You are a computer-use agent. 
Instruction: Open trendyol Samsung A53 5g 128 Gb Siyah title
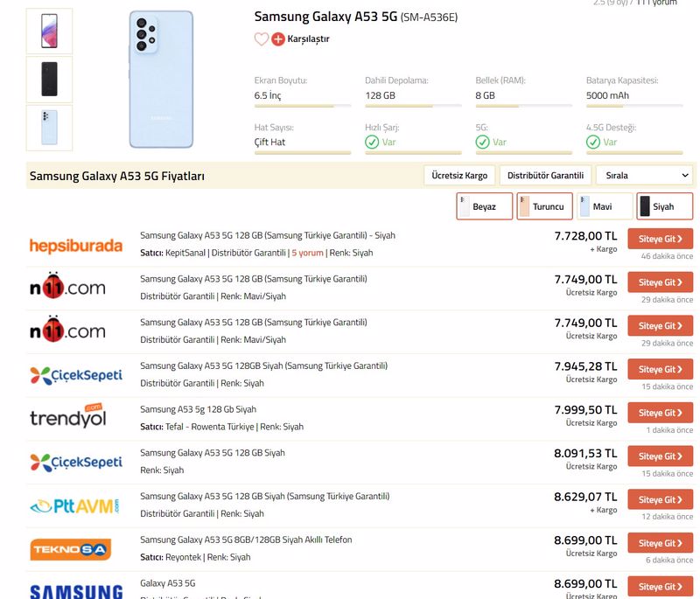click(199, 409)
